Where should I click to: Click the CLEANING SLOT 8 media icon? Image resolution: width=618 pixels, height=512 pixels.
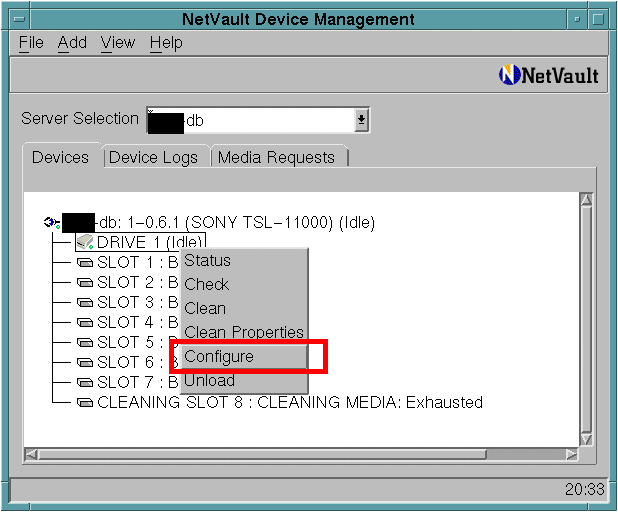[84, 403]
